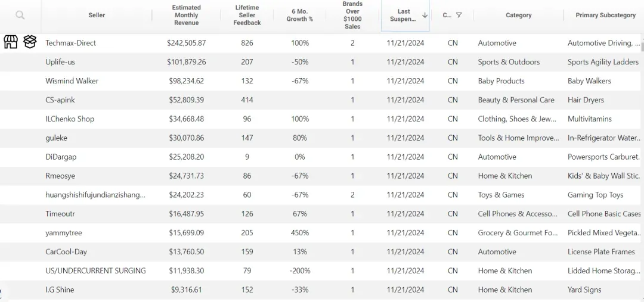Click the Hair Dryers subcategory cell

coord(586,99)
